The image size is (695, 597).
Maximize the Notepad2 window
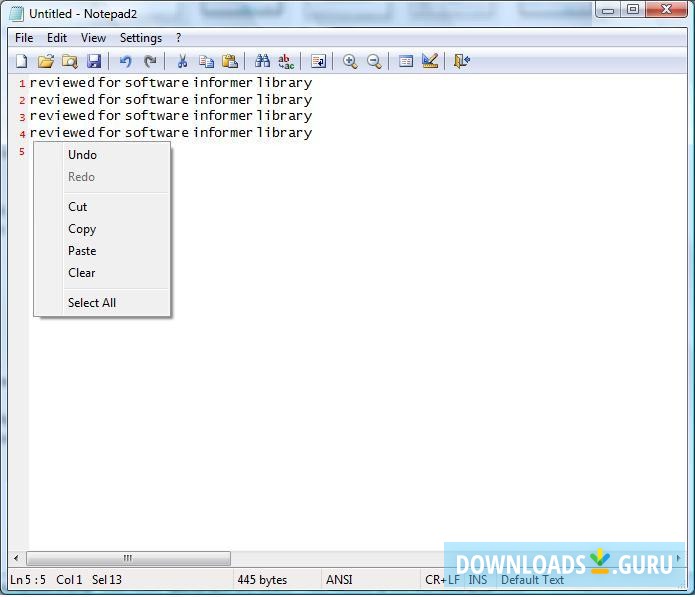click(x=633, y=10)
